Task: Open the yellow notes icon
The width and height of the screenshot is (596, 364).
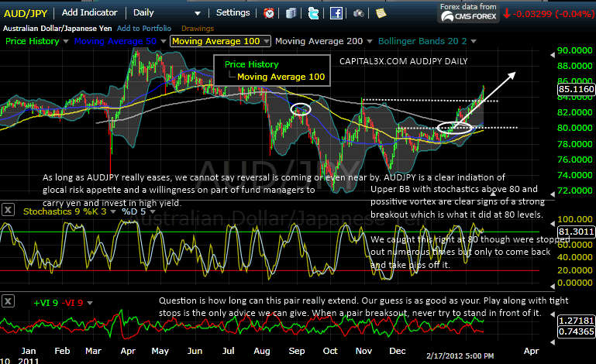Action: pos(381,13)
